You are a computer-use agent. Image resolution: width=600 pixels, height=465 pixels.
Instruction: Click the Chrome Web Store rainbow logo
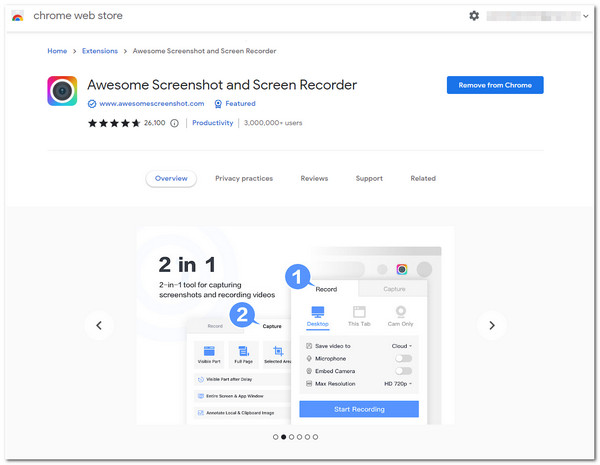[16, 16]
